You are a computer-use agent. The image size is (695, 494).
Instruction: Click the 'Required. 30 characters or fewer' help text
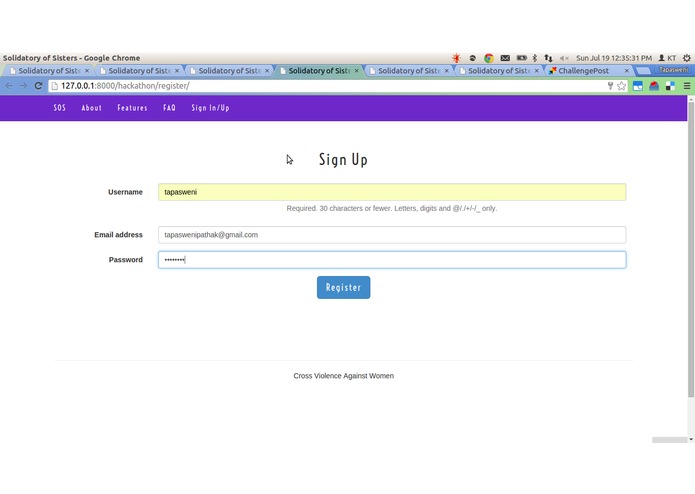[392, 208]
